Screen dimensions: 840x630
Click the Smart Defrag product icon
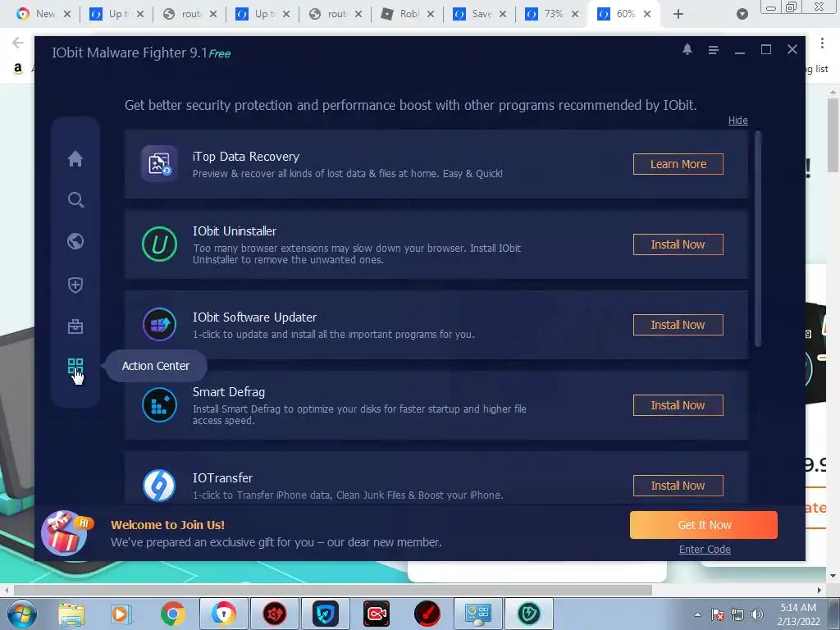pyautogui.click(x=159, y=405)
